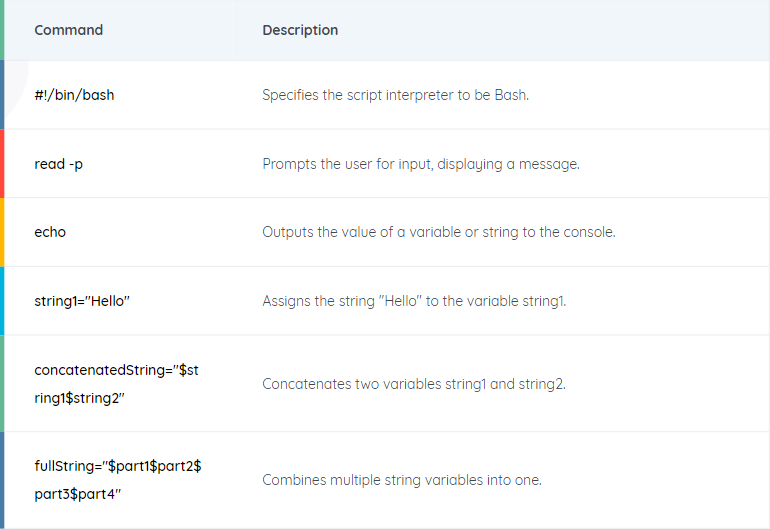Click the 'Concatenates two variables' description
This screenshot has height=529, width=770.
click(x=414, y=384)
